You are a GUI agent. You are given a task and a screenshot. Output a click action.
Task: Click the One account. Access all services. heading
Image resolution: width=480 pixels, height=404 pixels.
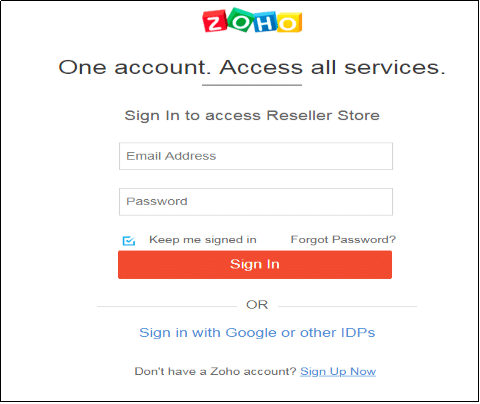[252, 67]
